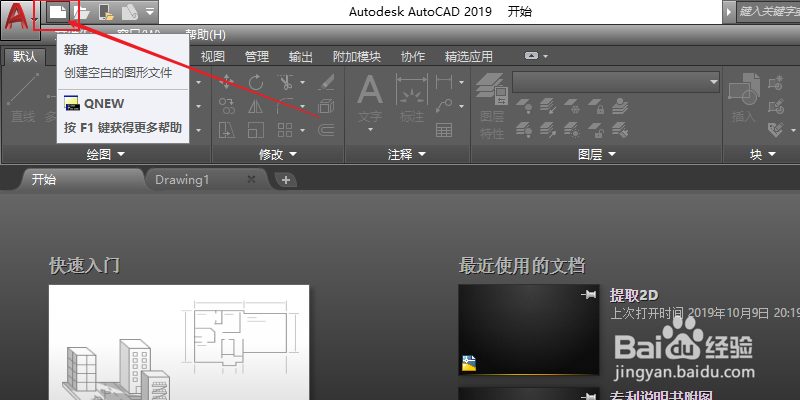Select the Linear dimension icon

click(444, 82)
